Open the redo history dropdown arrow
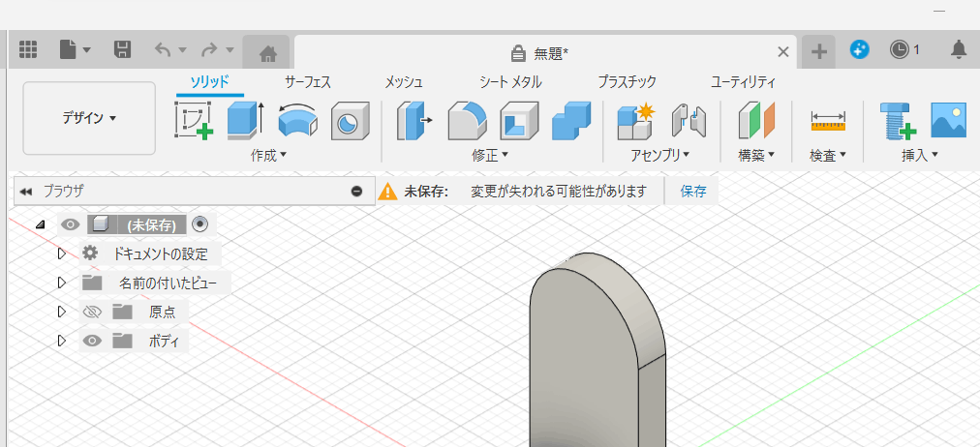Viewport: 980px width, 447px height. (230, 50)
